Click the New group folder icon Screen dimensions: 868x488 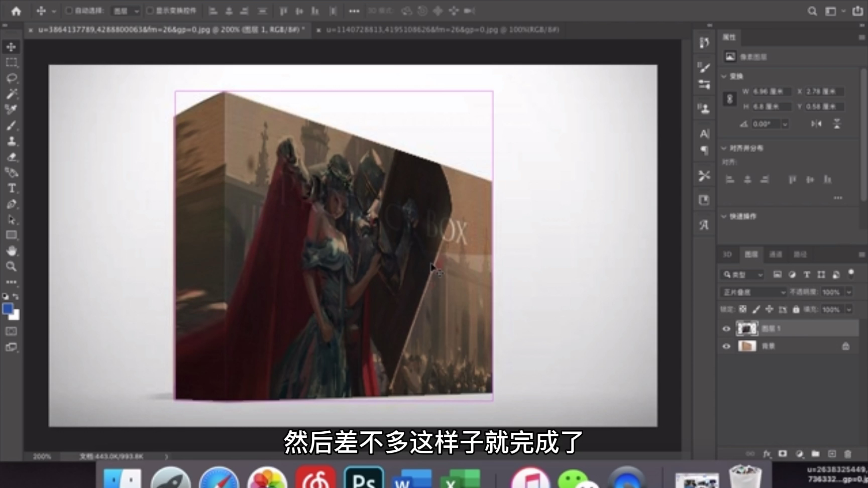coord(815,454)
